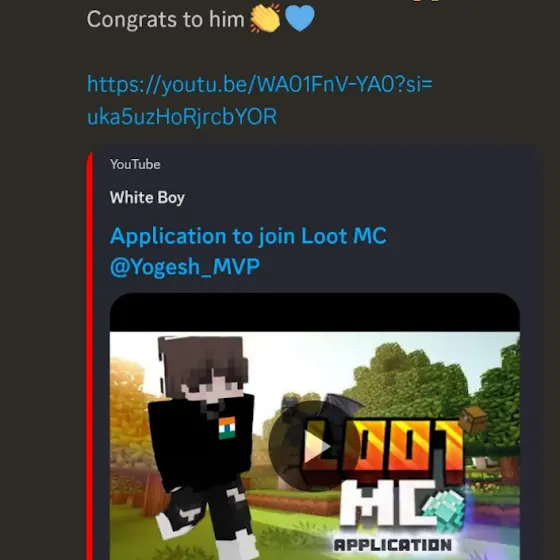Click the chest icon beside LOOT logo
The width and height of the screenshot is (560, 560).
click(x=472, y=419)
